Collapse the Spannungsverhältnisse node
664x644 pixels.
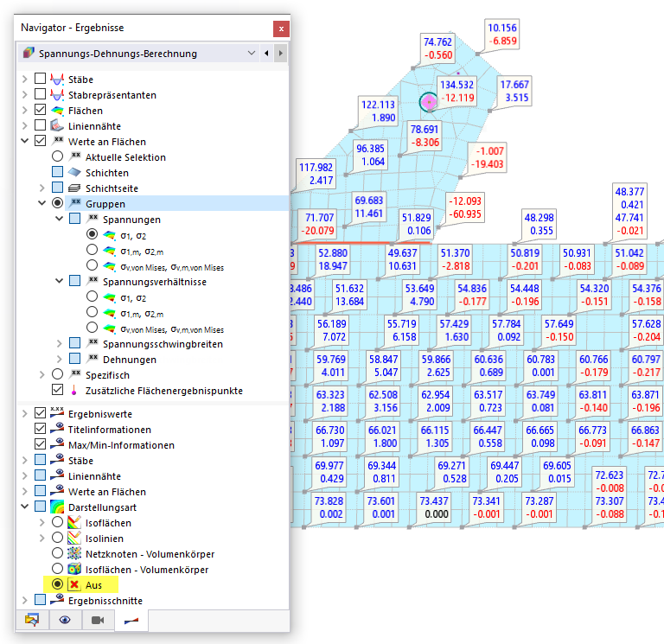60,281
